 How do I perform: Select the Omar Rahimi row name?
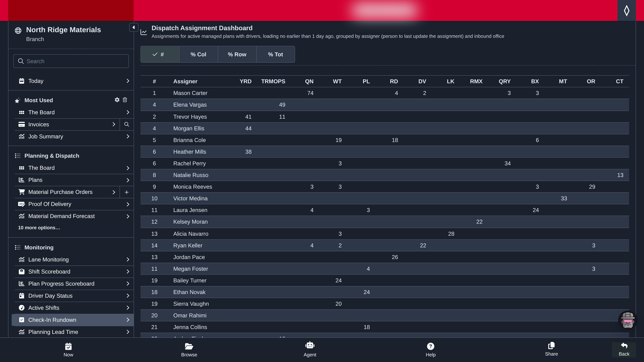click(x=190, y=316)
